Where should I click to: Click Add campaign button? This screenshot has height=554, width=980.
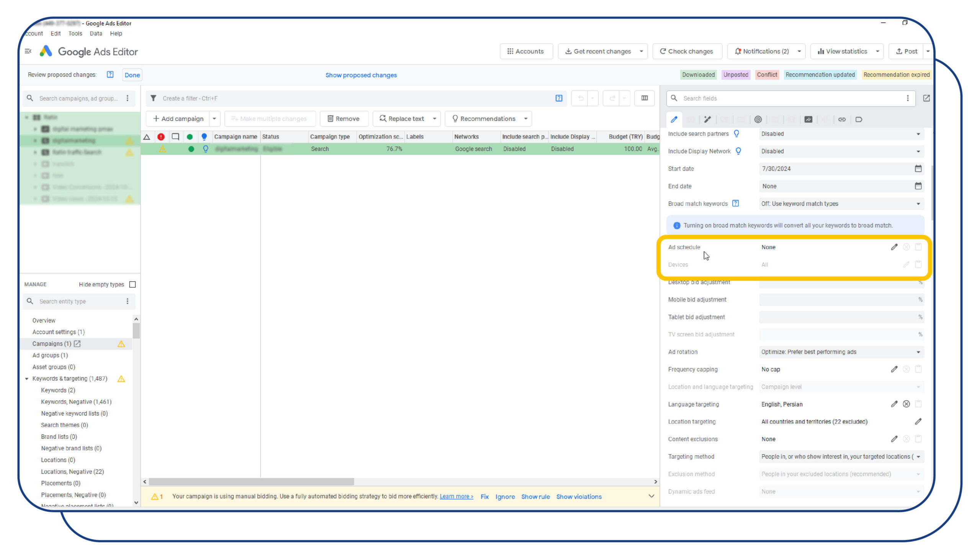pyautogui.click(x=178, y=119)
